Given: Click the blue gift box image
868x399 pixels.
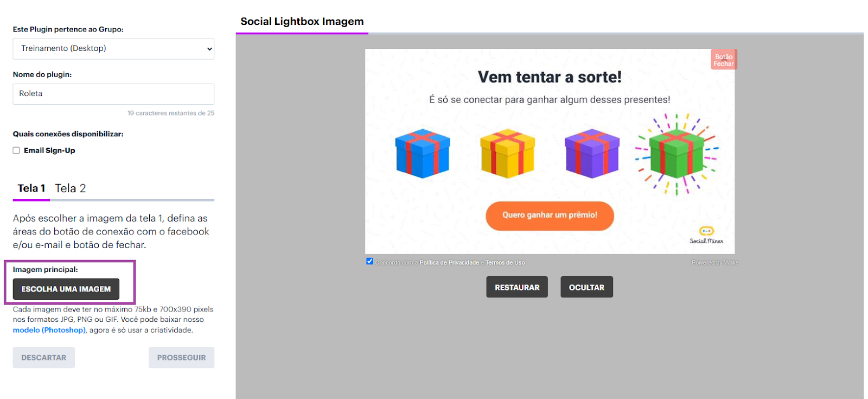Looking at the screenshot, I should click(423, 154).
